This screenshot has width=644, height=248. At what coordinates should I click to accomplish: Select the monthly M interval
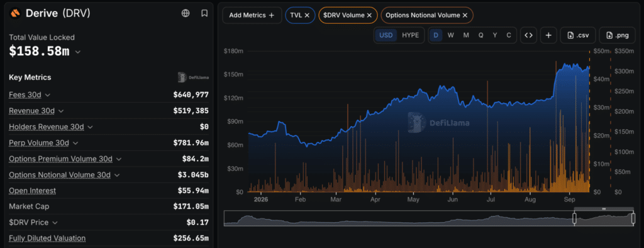(x=466, y=35)
